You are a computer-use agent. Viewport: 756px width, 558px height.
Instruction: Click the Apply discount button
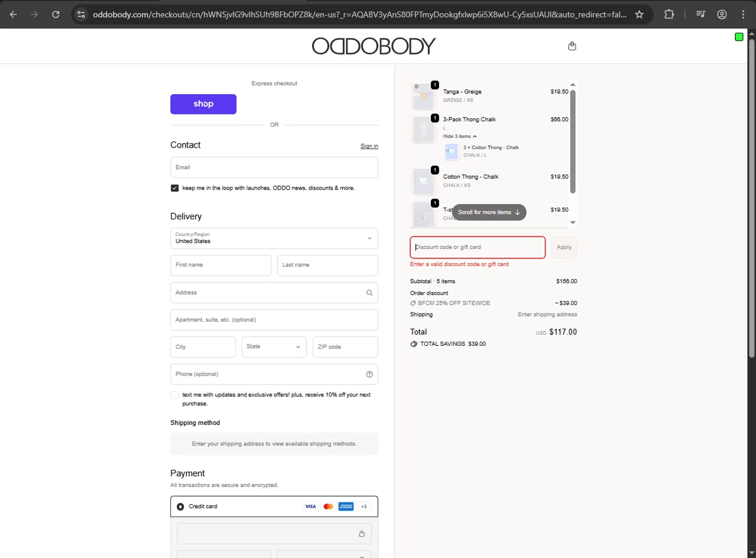click(564, 247)
